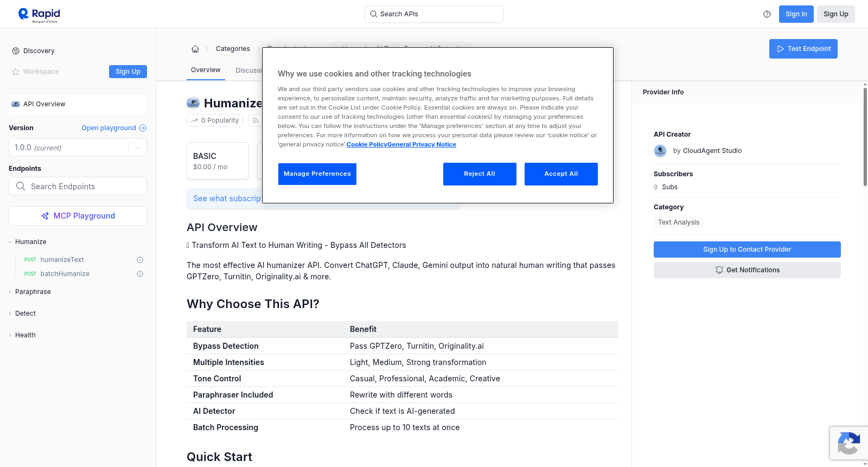The height and width of the screenshot is (467, 868).
Task: Click Reject All cookies
Action: [480, 174]
